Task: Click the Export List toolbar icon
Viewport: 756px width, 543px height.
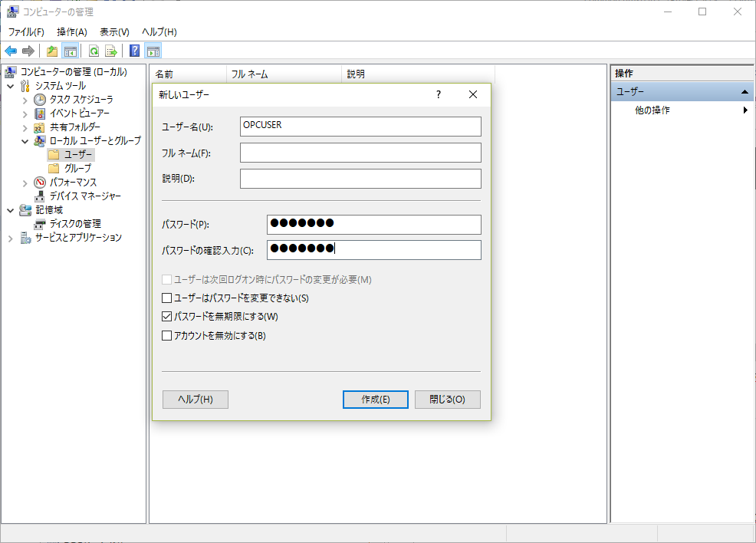Action: pyautogui.click(x=110, y=51)
